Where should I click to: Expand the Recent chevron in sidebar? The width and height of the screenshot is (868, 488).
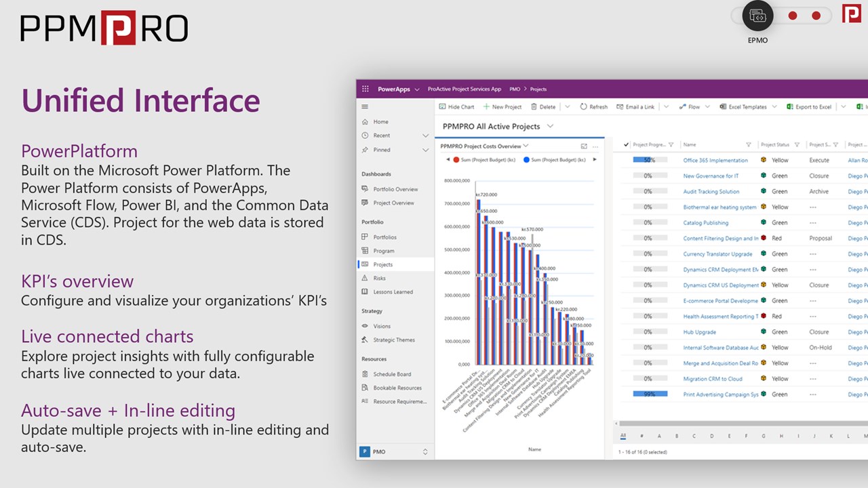[x=425, y=136]
